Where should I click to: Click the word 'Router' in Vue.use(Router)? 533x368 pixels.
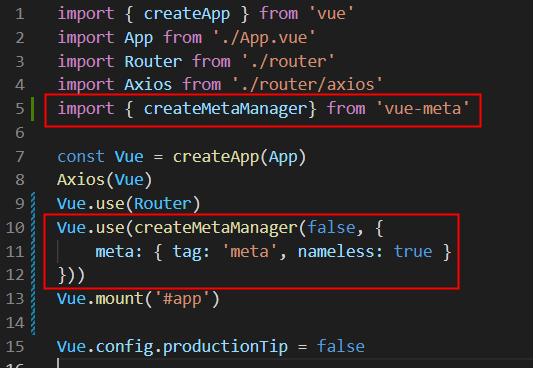pyautogui.click(x=163, y=204)
